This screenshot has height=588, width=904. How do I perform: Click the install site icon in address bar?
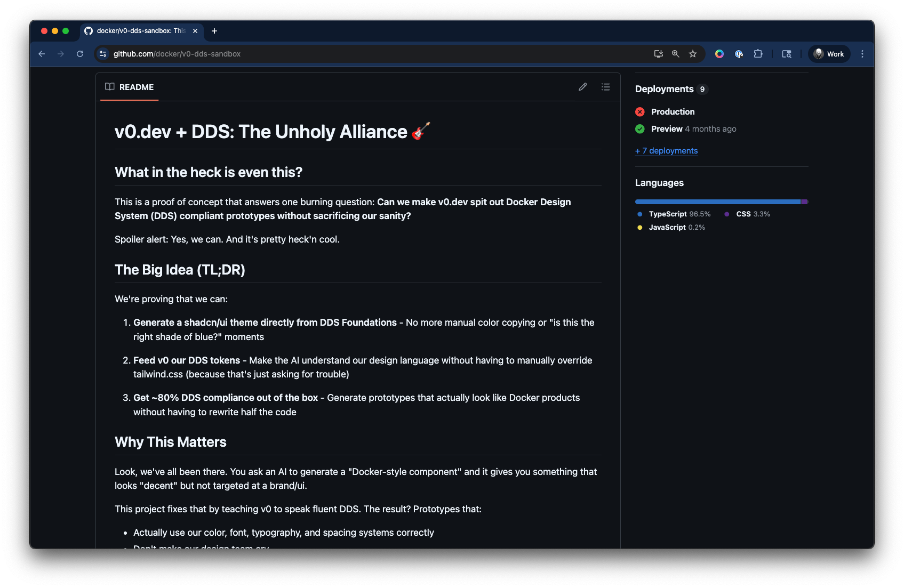[x=658, y=54]
